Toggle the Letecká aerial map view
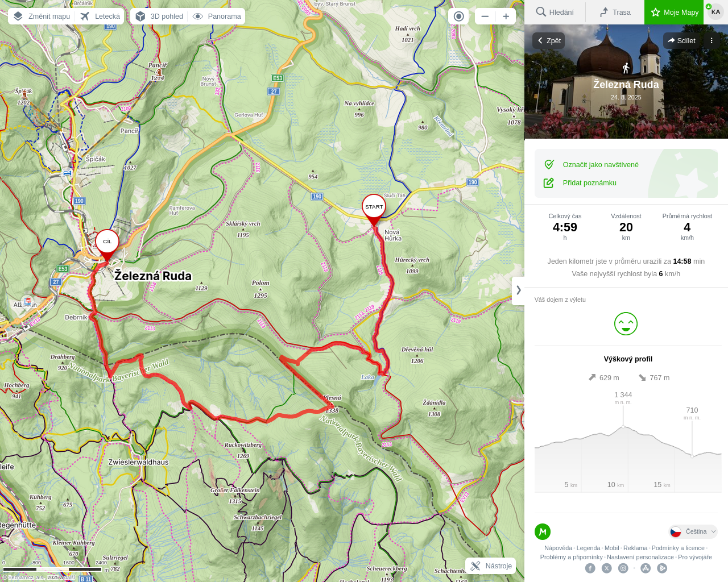The width and height of the screenshot is (728, 582). click(100, 16)
